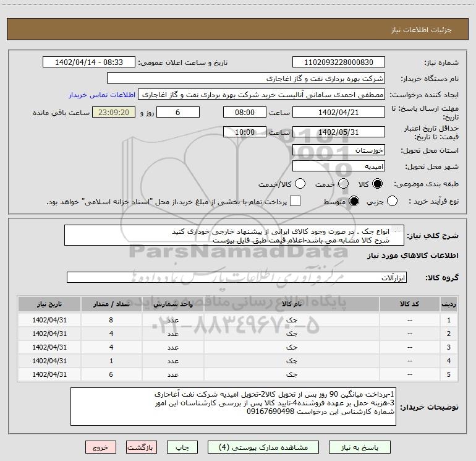This screenshot has height=461, width=476.
Task: Click the response deadline date 1402/04/21
Action: 339,112
